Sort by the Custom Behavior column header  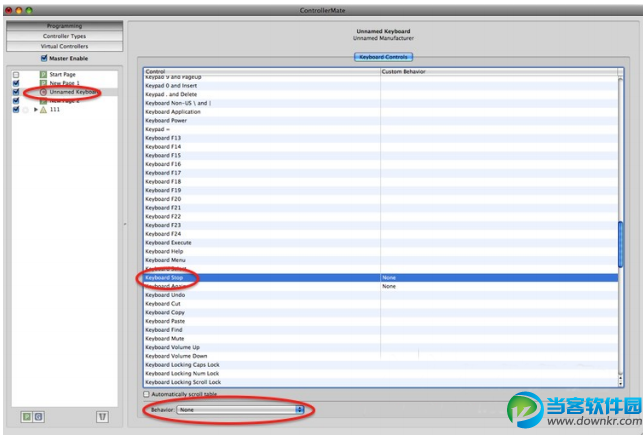point(499,71)
